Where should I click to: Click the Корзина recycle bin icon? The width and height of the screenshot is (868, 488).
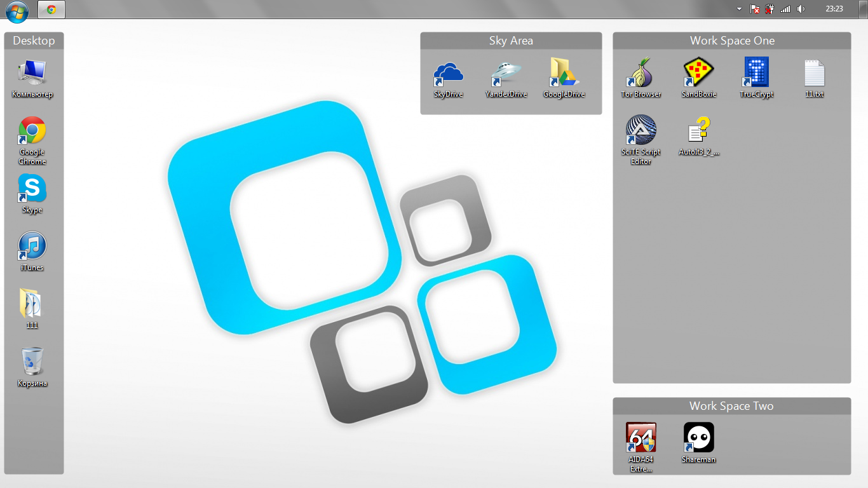tap(32, 362)
